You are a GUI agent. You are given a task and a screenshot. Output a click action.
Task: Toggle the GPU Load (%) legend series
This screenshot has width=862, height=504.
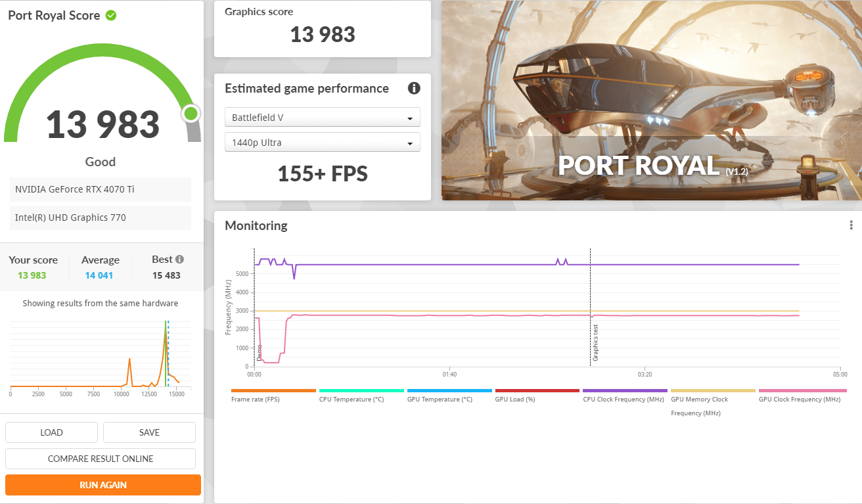(x=537, y=395)
